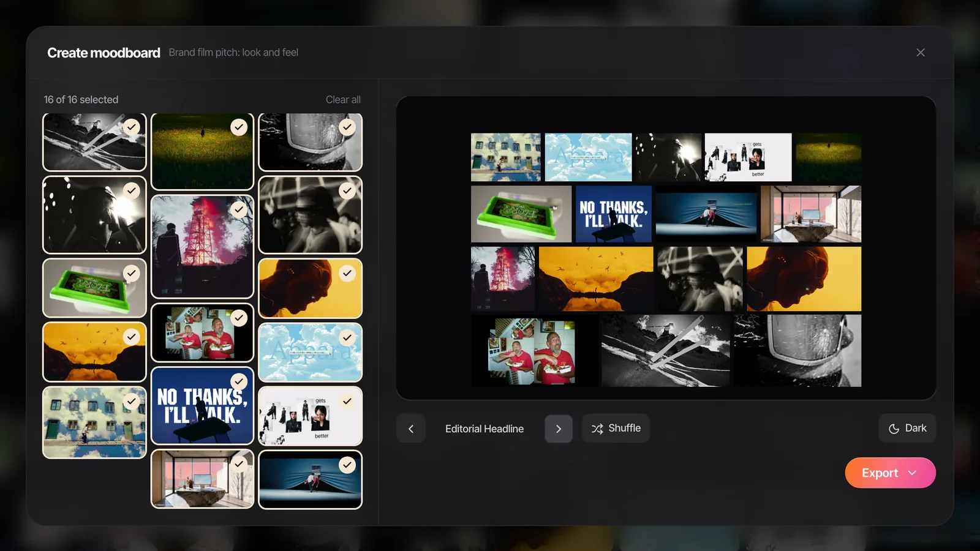This screenshot has width=980, height=551.
Task: Uncheck the building with sky windows image
Action: pos(131,401)
